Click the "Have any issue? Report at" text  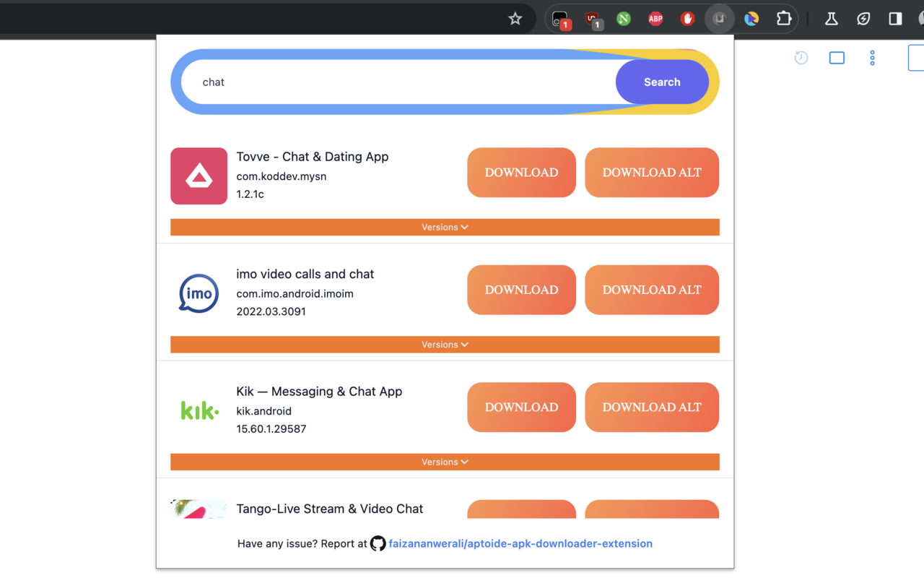[x=302, y=543]
